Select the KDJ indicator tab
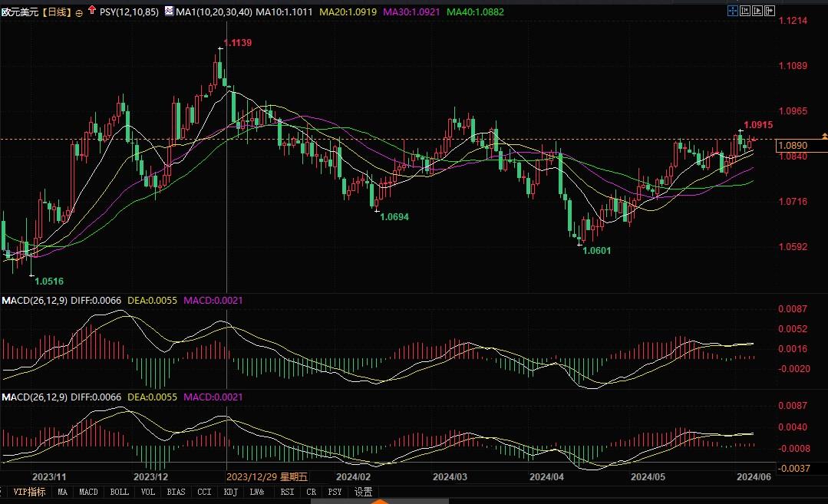 click(230, 492)
